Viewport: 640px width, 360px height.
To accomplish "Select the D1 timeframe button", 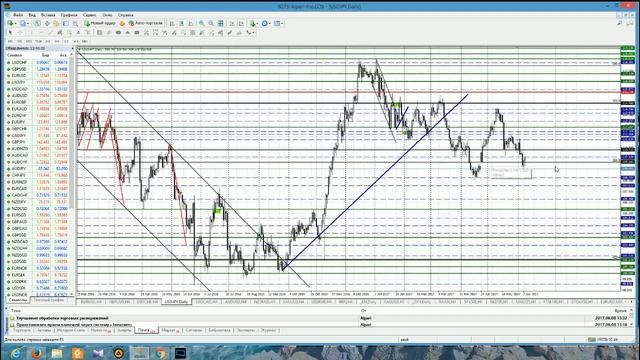I will click(x=66, y=41).
